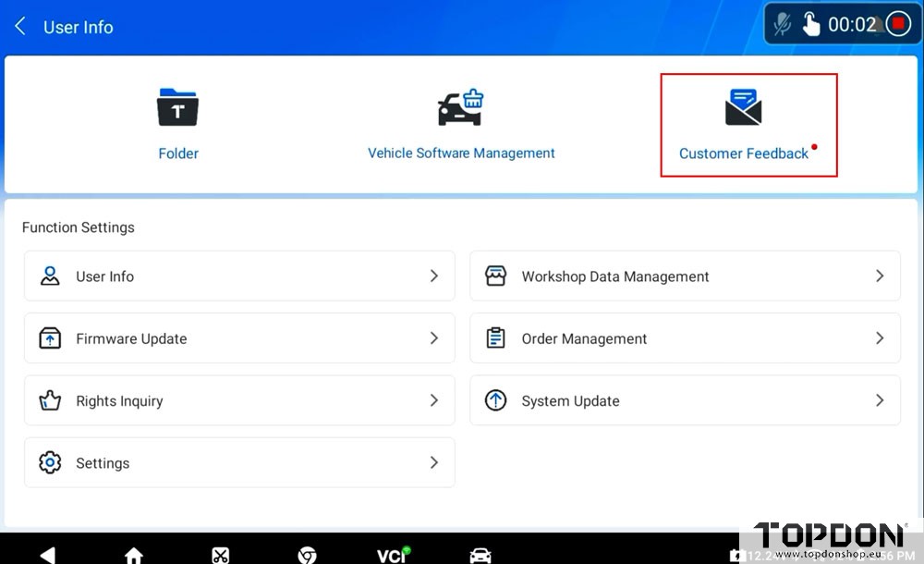Launch the Chrome browser from the bottom bar
The image size is (924, 564).
[307, 555]
